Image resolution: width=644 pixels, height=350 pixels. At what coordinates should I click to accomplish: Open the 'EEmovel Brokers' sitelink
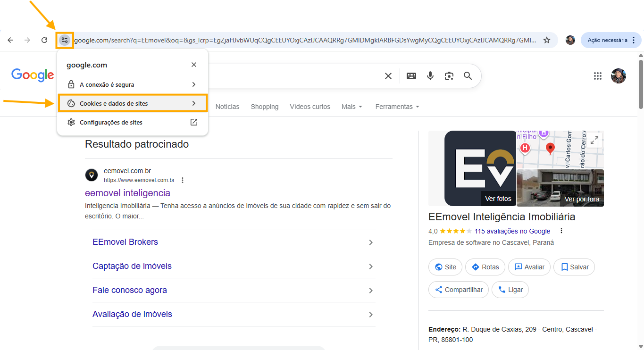tap(125, 242)
